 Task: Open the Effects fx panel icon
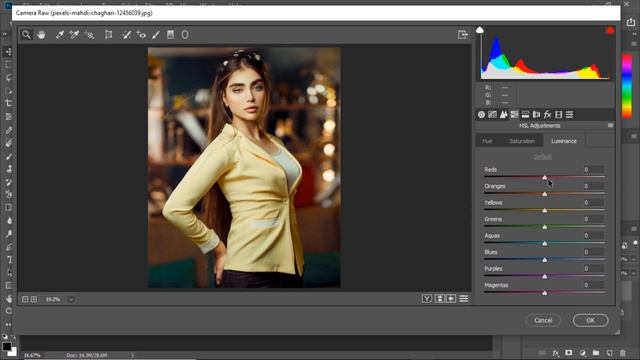coord(547,115)
